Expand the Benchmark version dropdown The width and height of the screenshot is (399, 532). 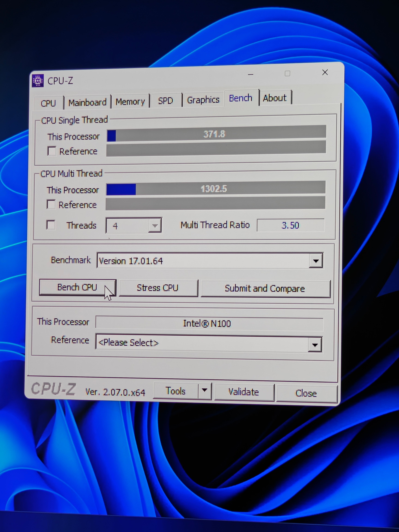pos(316,261)
